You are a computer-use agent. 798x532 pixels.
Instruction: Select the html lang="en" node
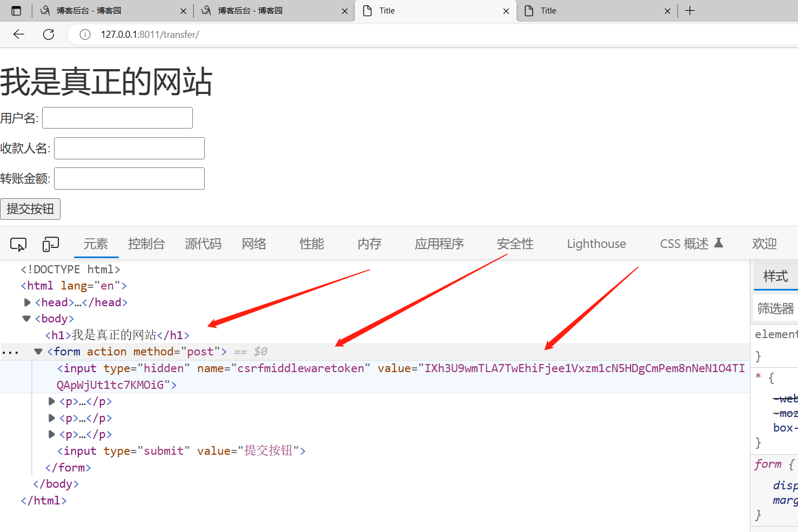(x=73, y=286)
